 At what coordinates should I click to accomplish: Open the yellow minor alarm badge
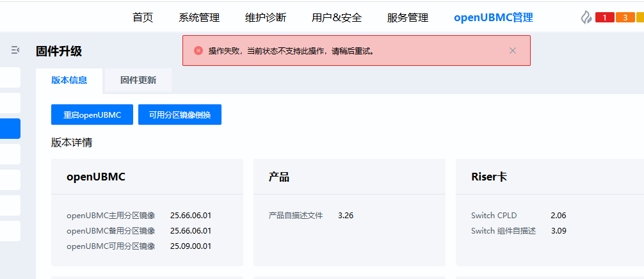tap(640, 17)
